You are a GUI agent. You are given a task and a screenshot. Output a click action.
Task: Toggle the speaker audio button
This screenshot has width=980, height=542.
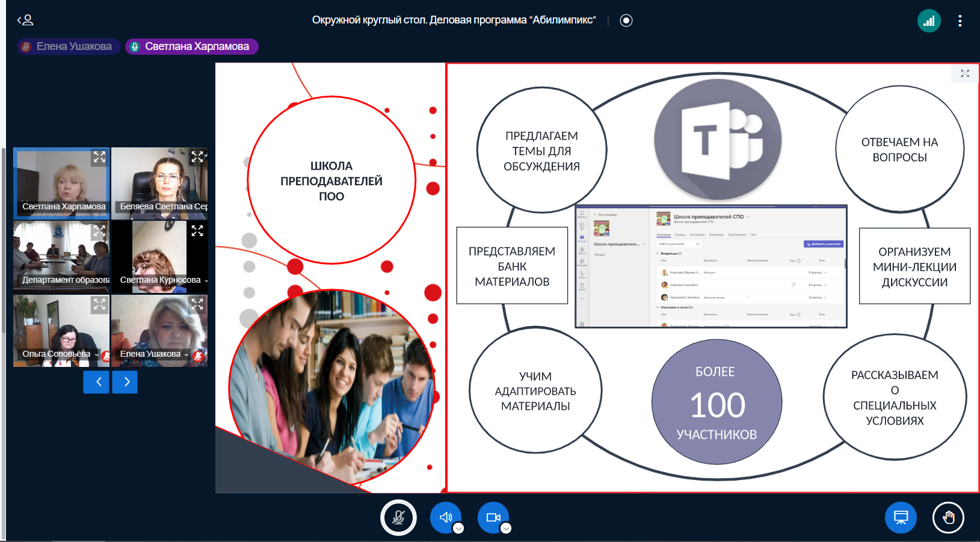click(445, 517)
